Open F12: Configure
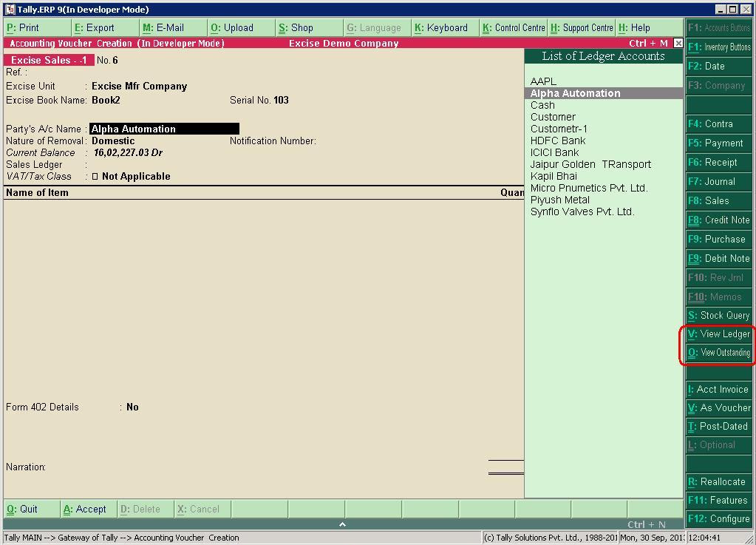 pyautogui.click(x=718, y=519)
